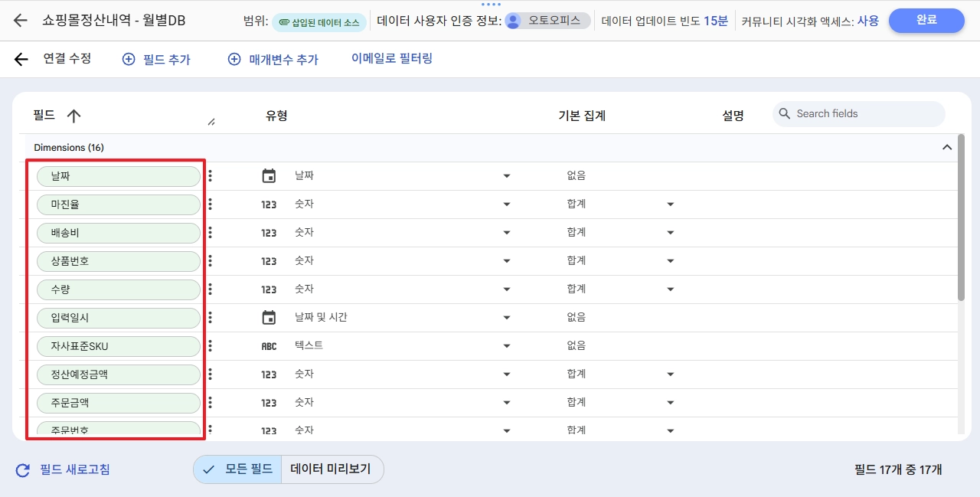Image resolution: width=980 pixels, height=497 pixels.
Task: Open type dropdown for 날짜 field
Action: click(x=506, y=176)
